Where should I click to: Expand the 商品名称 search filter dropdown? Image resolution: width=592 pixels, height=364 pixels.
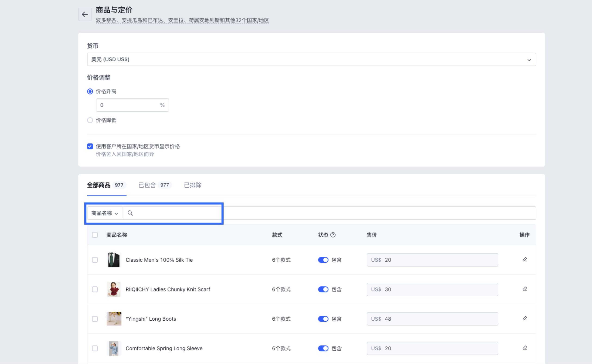pos(105,213)
